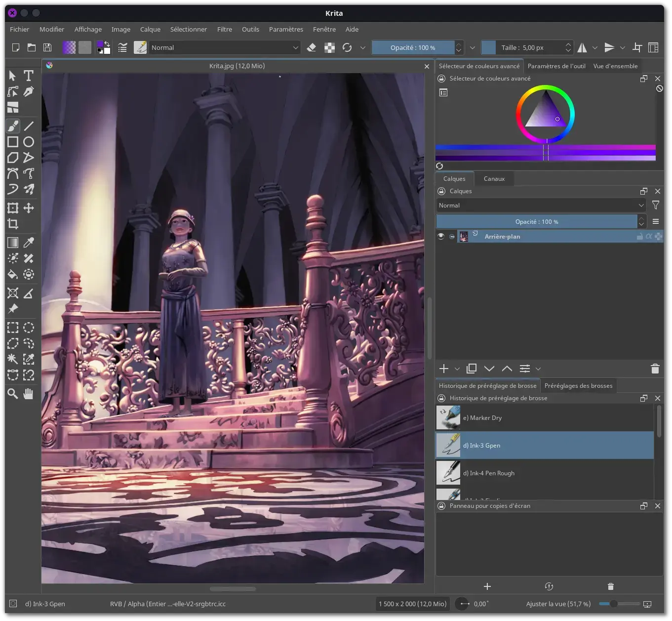Save the document using toolbar icon

point(47,47)
